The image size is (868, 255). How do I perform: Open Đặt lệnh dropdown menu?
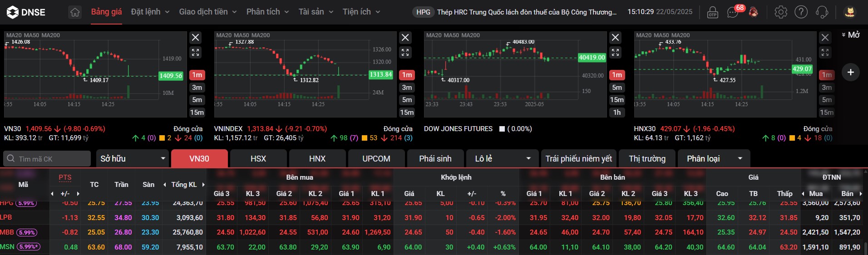click(150, 12)
